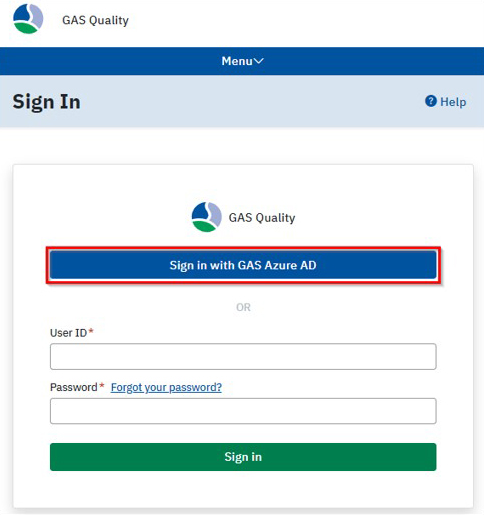This screenshot has width=484, height=515.
Task: Select the Sign In page heading
Action: (x=46, y=102)
